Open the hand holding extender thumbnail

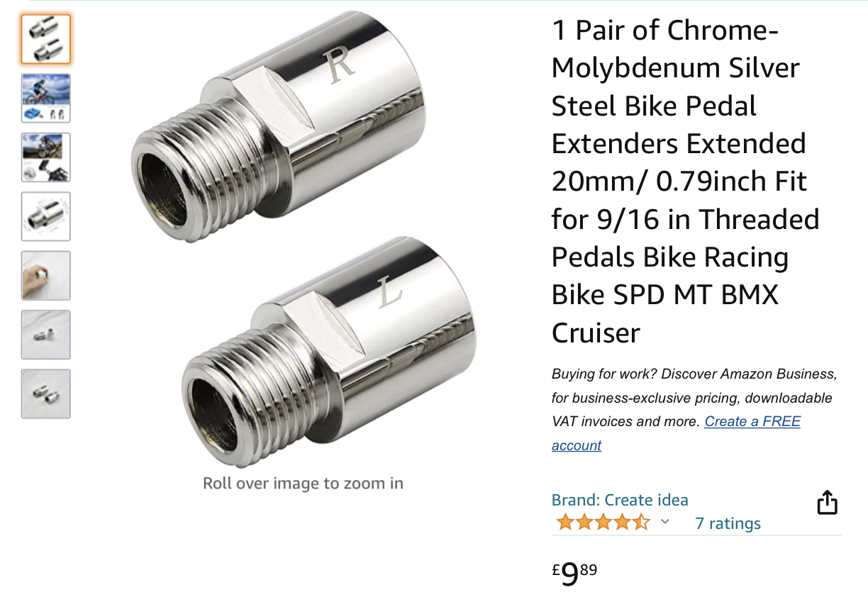point(45,275)
